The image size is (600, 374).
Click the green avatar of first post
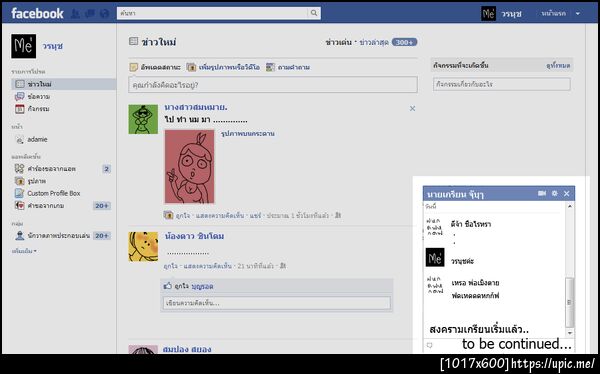point(143,119)
